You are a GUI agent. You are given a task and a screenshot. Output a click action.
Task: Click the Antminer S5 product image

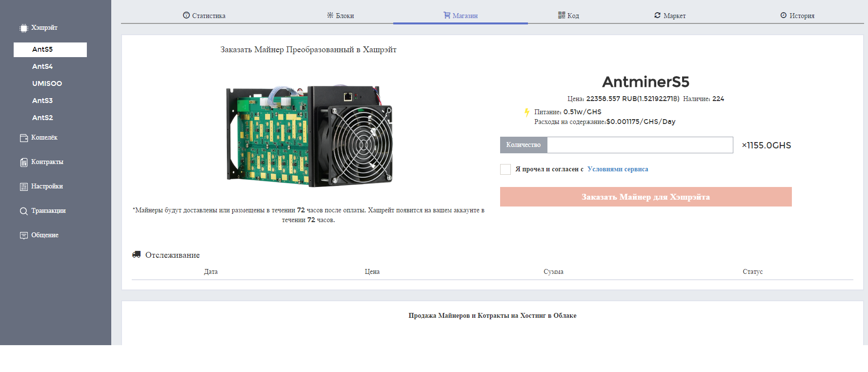(309, 136)
